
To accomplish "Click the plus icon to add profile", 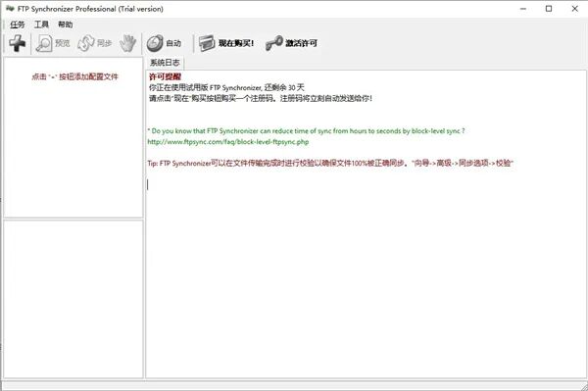I will [18, 43].
